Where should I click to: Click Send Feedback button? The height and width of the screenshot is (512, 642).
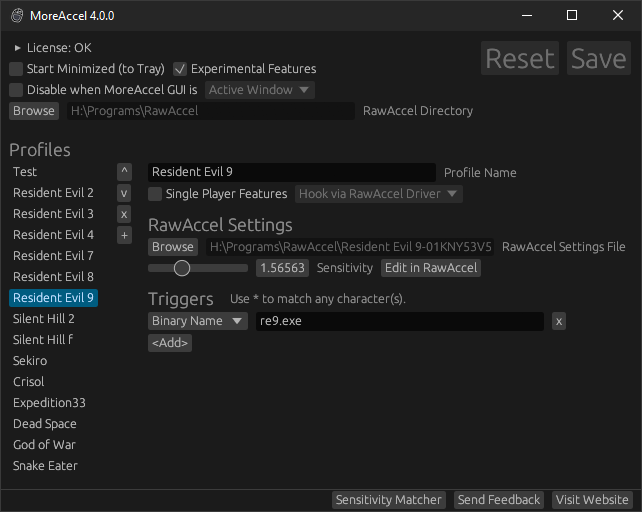coord(499,500)
